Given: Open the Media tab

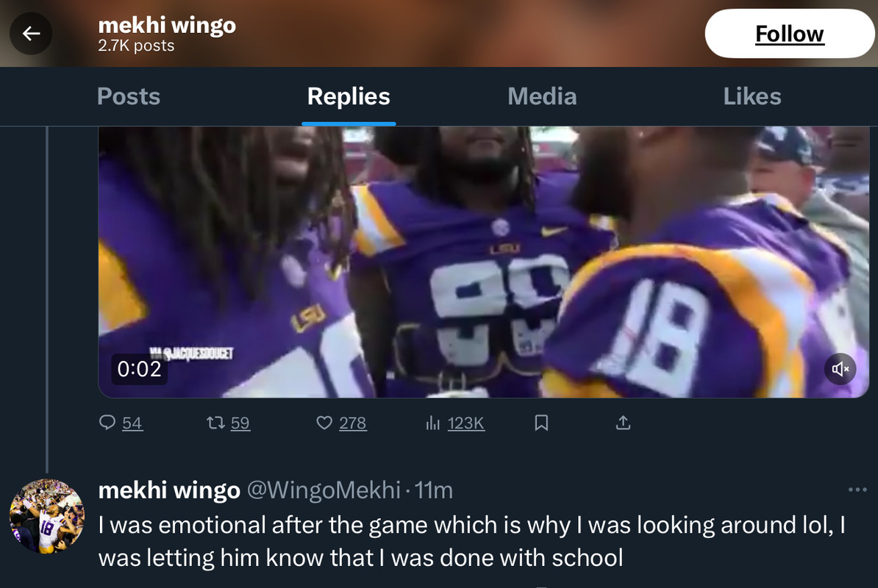Looking at the screenshot, I should 542,96.
